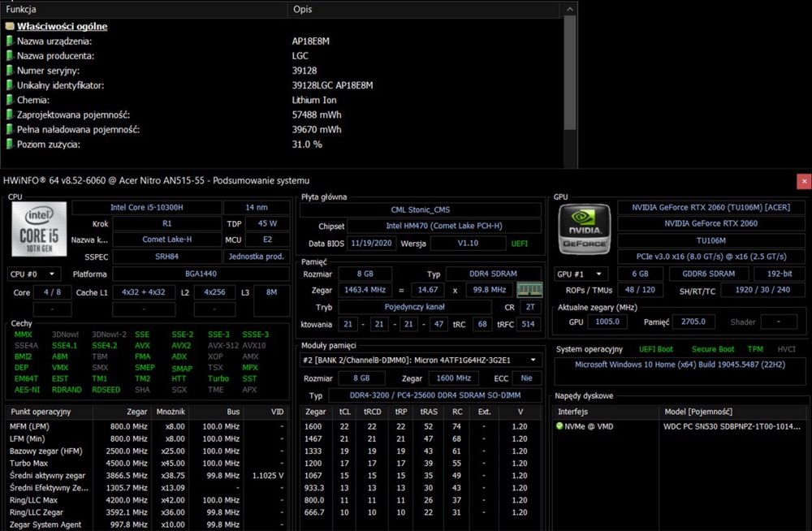Select the Średni aktywny zegar row
The image size is (812, 531).
coord(146,476)
